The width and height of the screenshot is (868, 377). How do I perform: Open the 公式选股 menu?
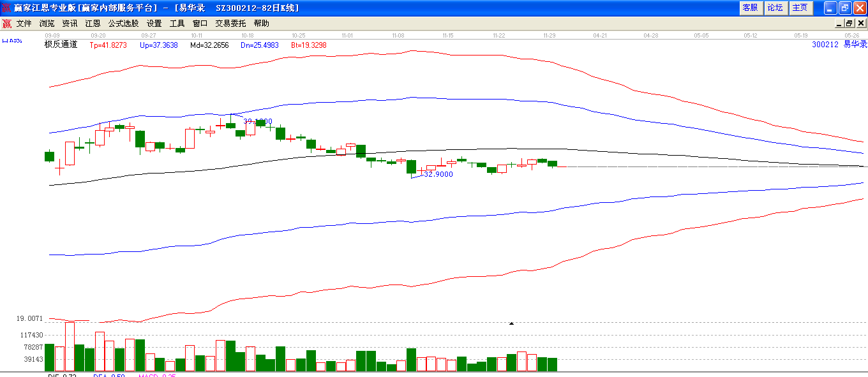click(124, 24)
